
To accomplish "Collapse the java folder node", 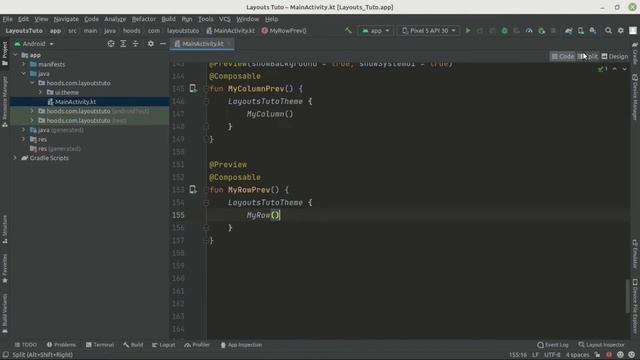I will tap(24, 73).
